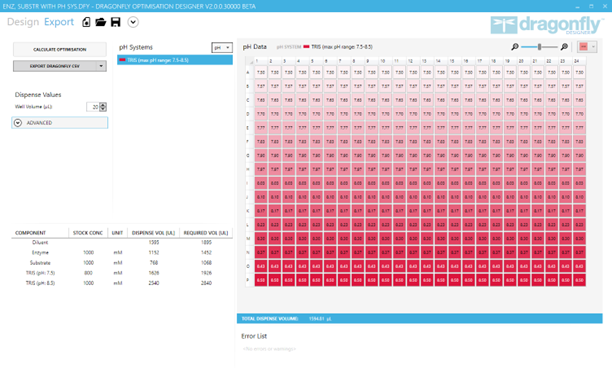Screen dimensions: 612x368
Task: Select the Substrate component row
Action: [122, 263]
